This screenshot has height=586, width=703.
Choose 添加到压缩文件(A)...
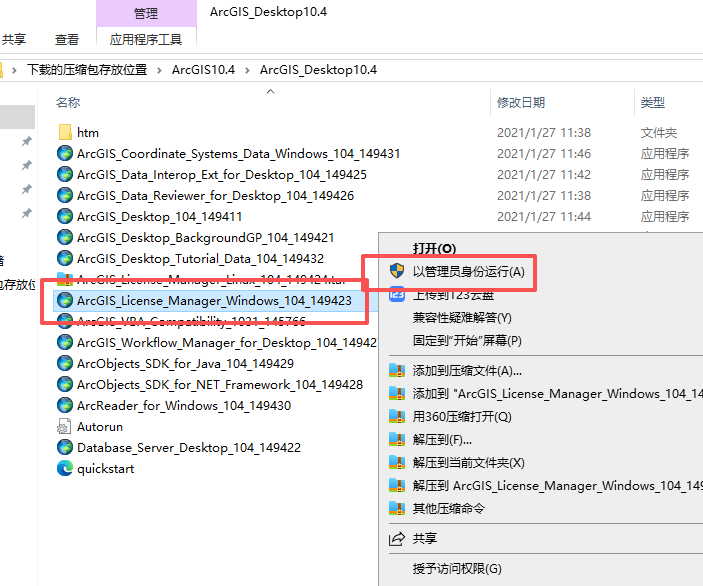coord(467,371)
